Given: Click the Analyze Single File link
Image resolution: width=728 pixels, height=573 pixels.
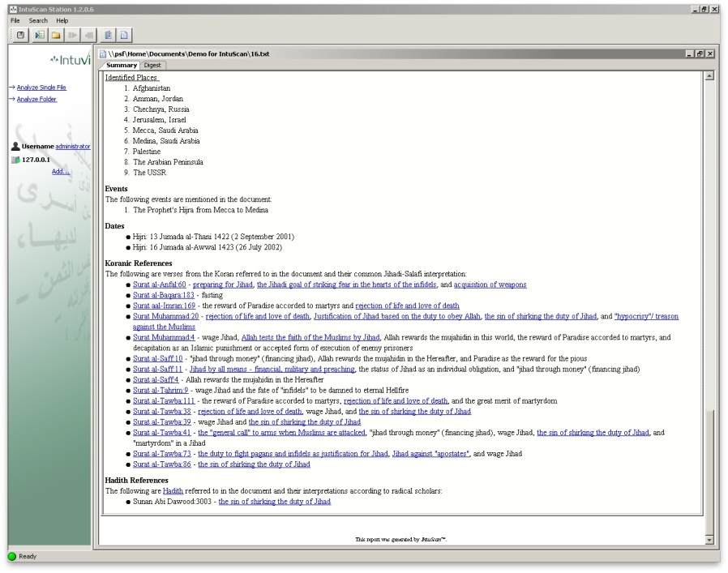Looking at the screenshot, I should click(41, 88).
